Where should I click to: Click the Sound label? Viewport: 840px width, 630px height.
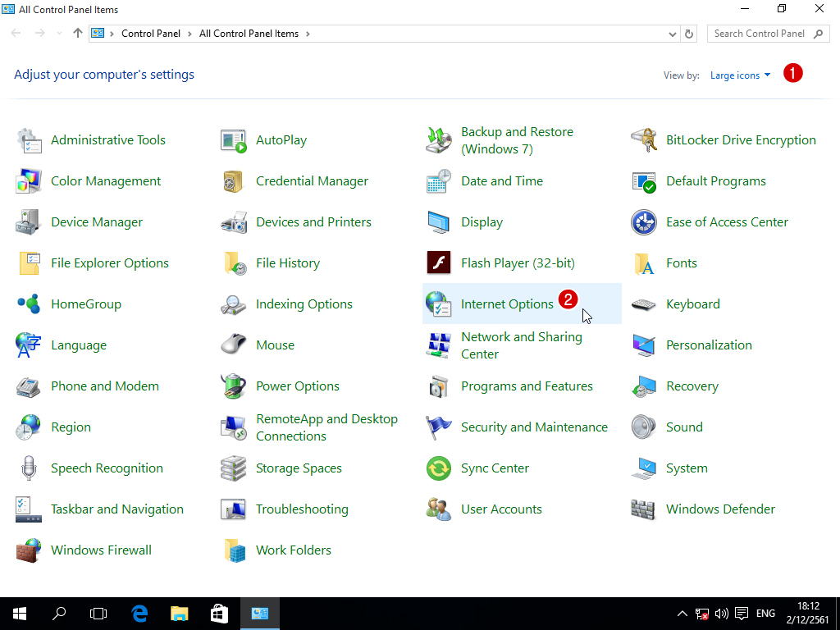pyautogui.click(x=684, y=427)
